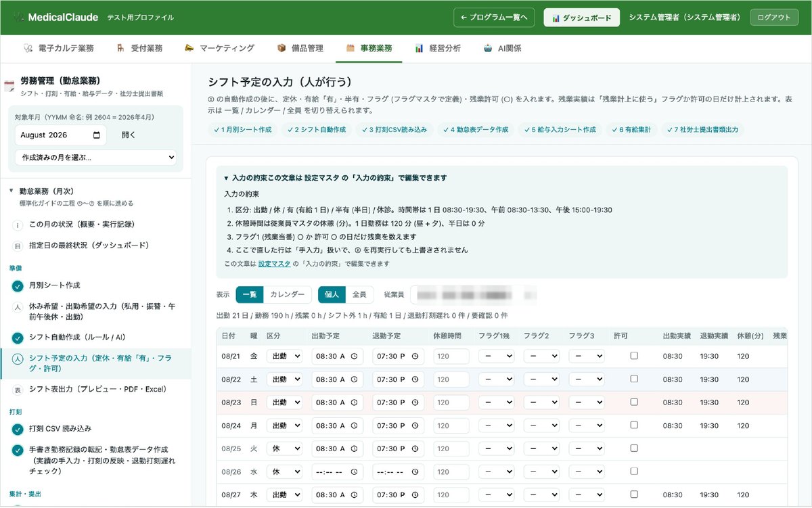The width and height of the screenshot is (812, 508).
Task: Click the ログアウト button
Action: click(x=774, y=18)
